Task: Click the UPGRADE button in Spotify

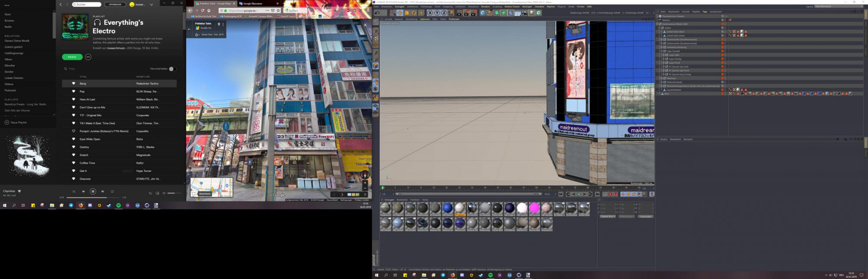Action: point(115,4)
